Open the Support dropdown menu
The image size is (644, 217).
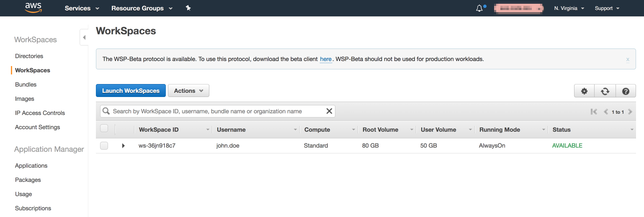(607, 8)
